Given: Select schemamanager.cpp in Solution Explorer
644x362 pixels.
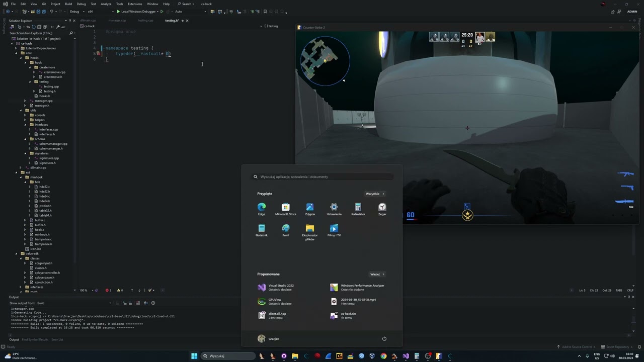Looking at the screenshot, I should 53,144.
